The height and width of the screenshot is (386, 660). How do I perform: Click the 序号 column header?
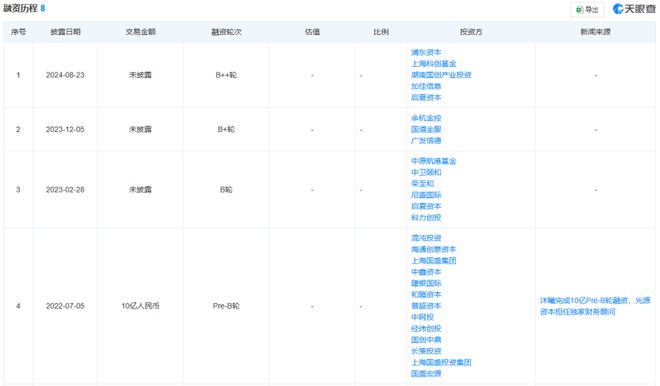tap(18, 32)
